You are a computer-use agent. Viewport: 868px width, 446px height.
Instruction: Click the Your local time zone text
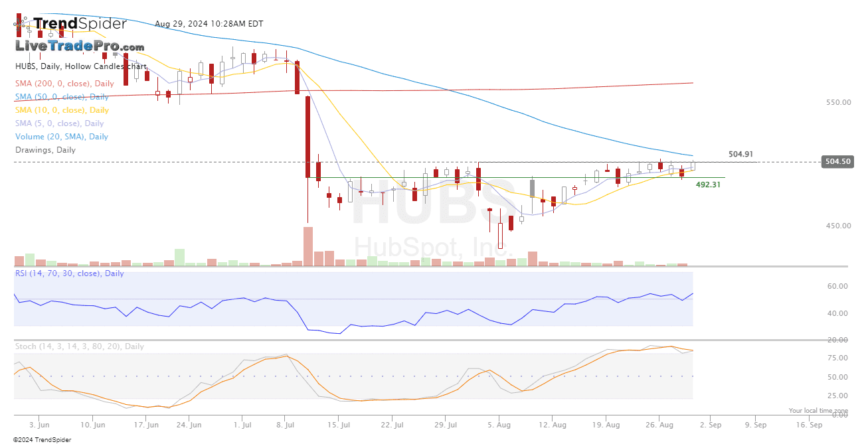pyautogui.click(x=818, y=411)
